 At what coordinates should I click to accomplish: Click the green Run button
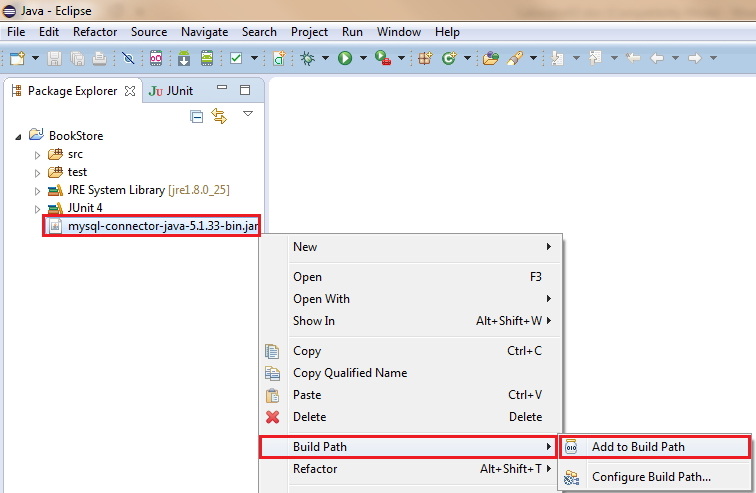pos(345,58)
